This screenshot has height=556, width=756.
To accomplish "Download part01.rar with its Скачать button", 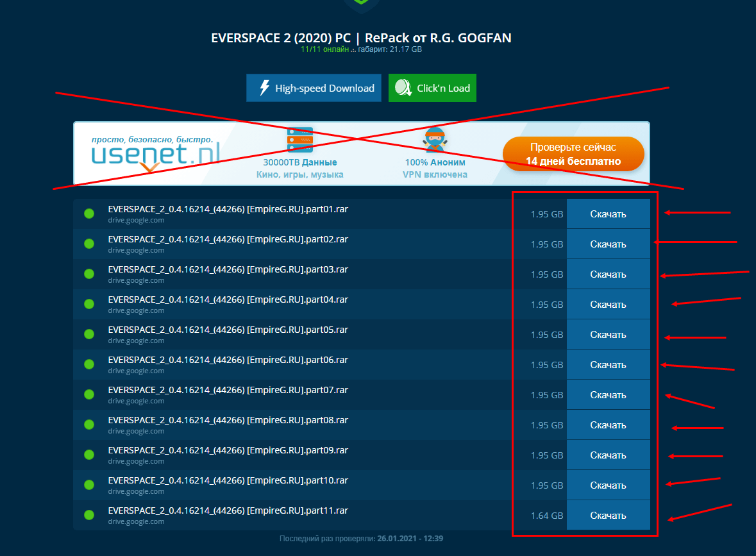I will point(608,214).
